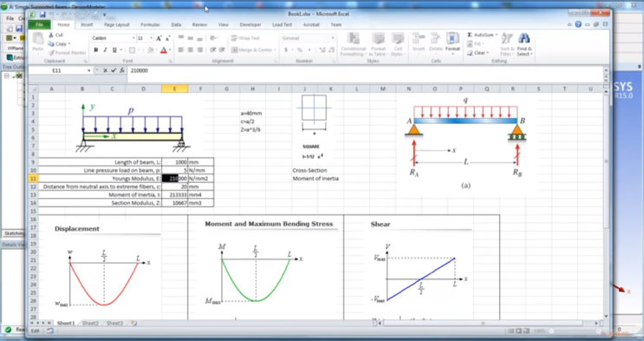Click the Save icon in quick access toolbar
This screenshot has width=644, height=341.
(x=42, y=15)
